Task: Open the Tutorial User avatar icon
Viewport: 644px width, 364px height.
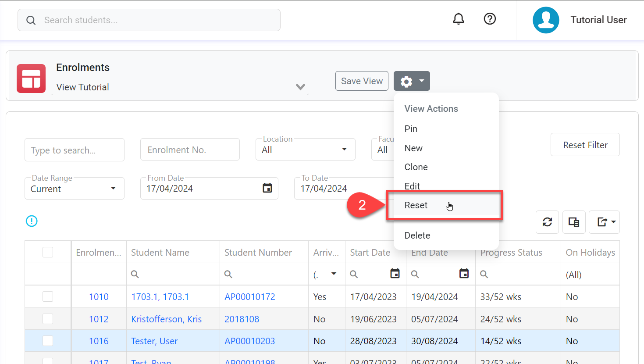Action: click(546, 20)
